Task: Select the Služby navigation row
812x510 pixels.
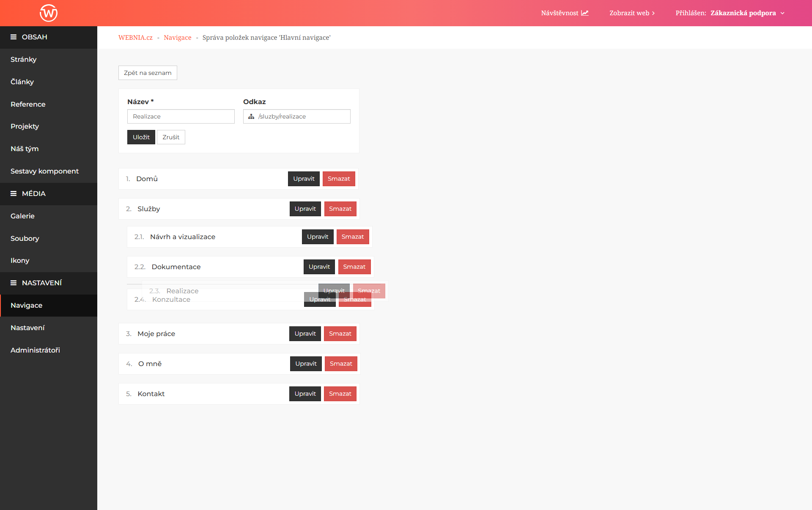Action: pyautogui.click(x=239, y=209)
